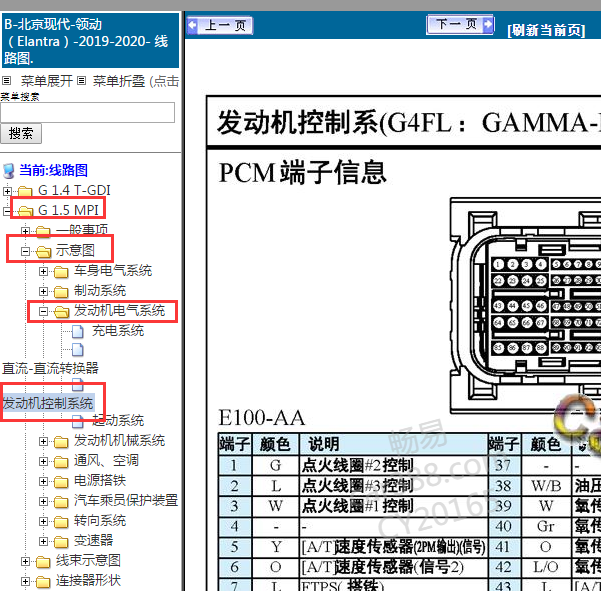This screenshot has width=601, height=591.
Task: Click the 起动系统 document icon
Action: pos(78,422)
